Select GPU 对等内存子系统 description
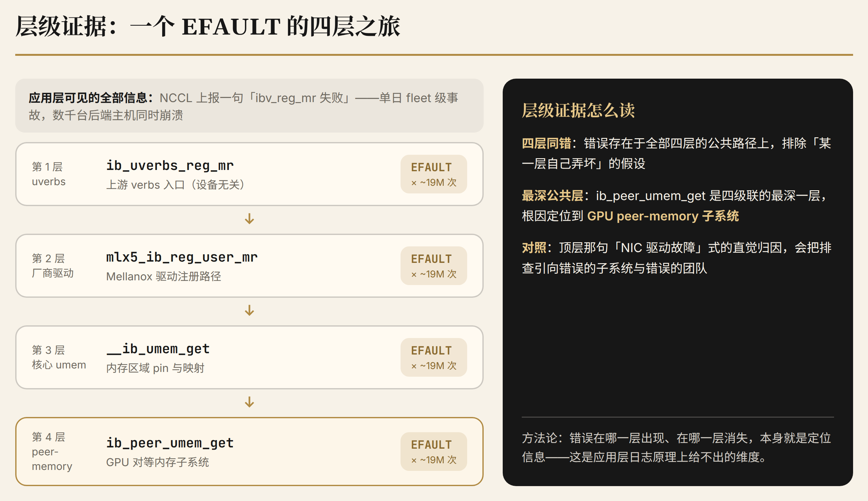The image size is (868, 501). coord(157,462)
